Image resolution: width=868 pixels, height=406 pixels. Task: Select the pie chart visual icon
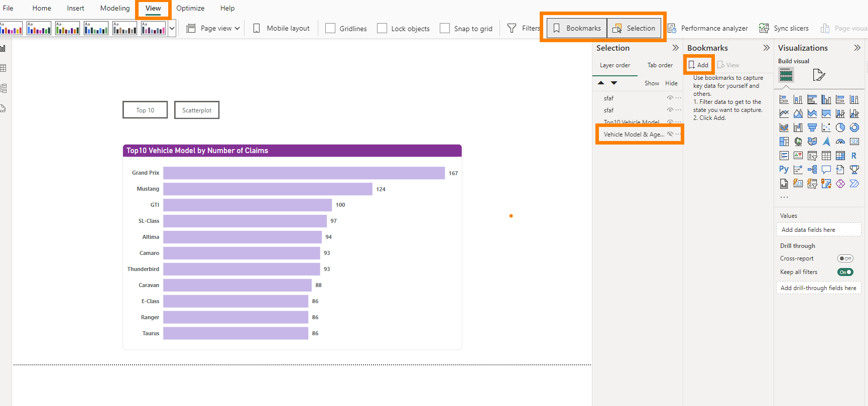(840, 127)
